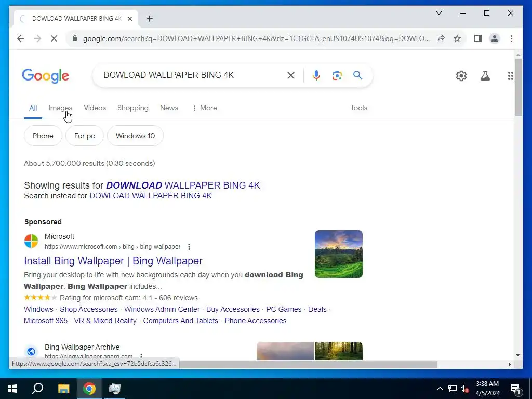Open Chrome three-dot menu
Viewport: 532px width, 399px height.
tap(511, 38)
